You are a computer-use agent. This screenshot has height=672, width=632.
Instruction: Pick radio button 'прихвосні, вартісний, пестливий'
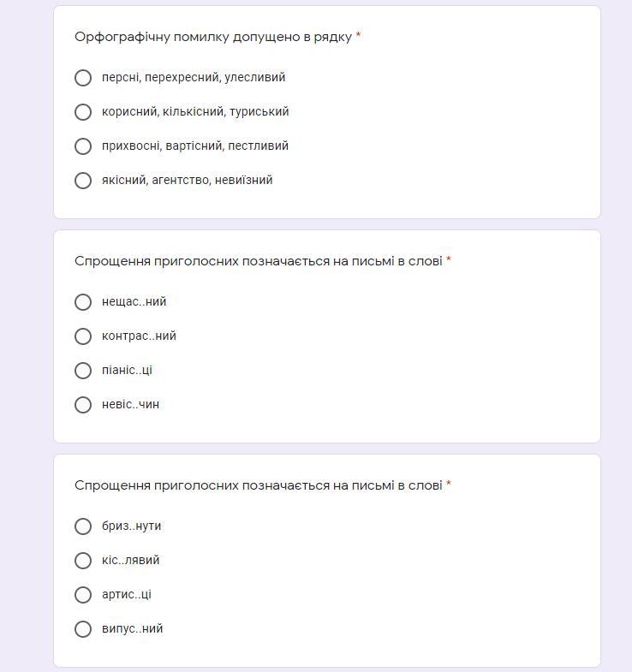pyautogui.click(x=83, y=146)
